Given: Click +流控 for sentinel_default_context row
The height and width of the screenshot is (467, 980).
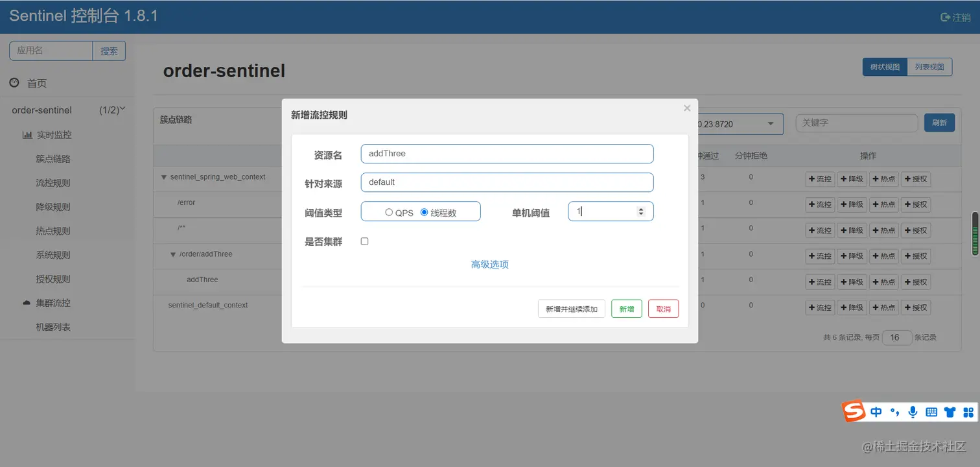Looking at the screenshot, I should (820, 307).
